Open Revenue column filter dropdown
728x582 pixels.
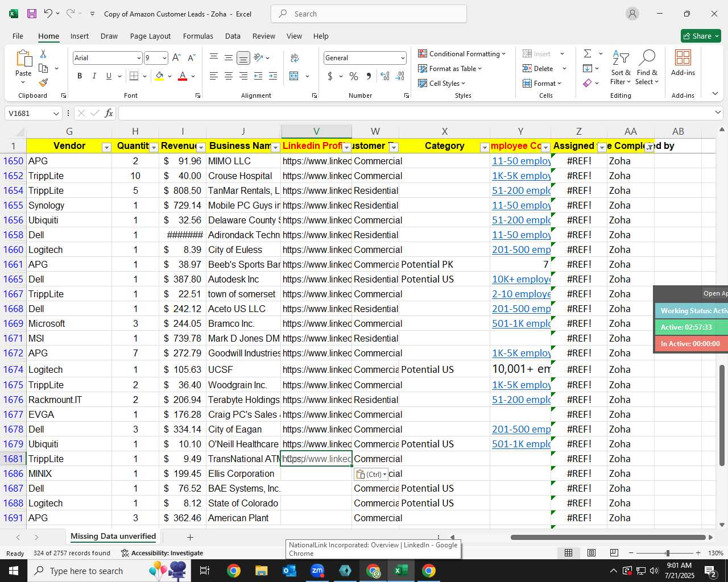click(x=201, y=148)
